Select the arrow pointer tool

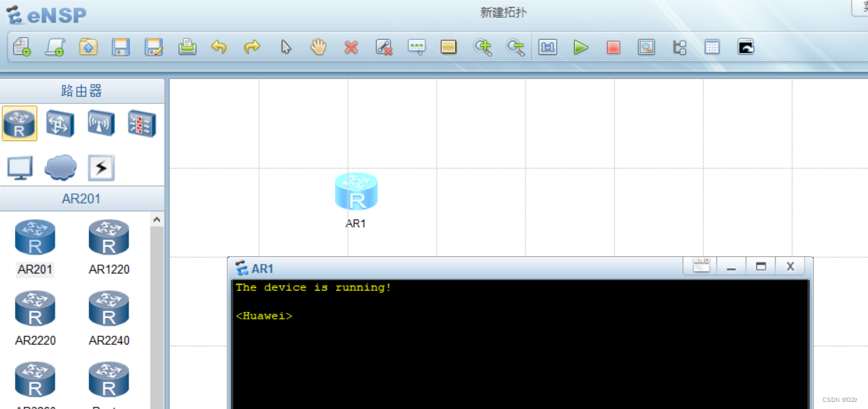click(286, 48)
